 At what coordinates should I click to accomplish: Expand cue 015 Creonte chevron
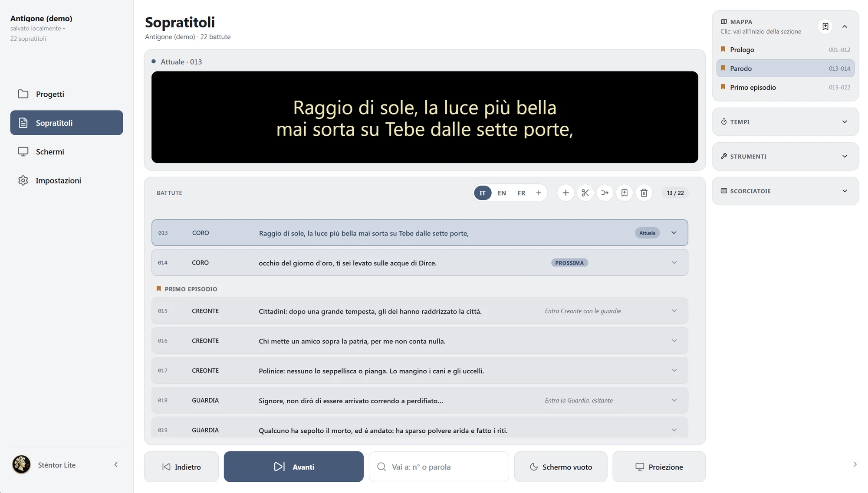click(674, 311)
